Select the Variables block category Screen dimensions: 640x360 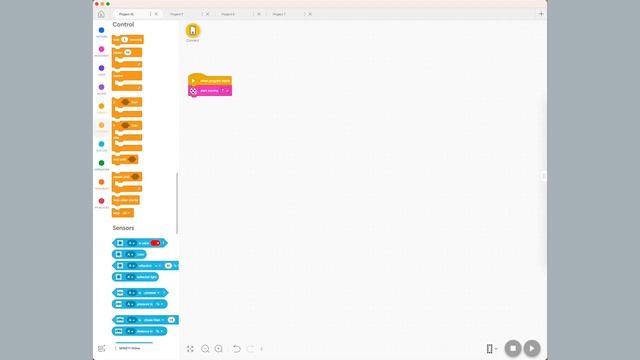tap(101, 184)
